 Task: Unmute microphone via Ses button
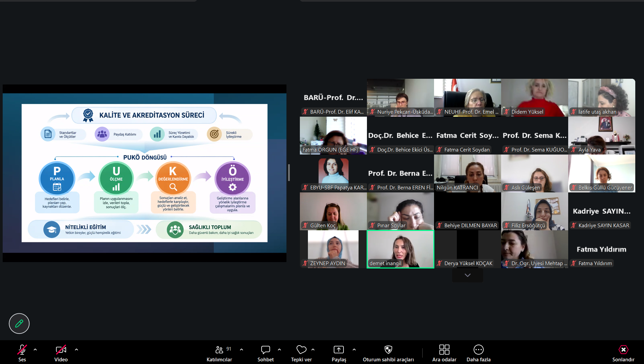click(x=22, y=353)
